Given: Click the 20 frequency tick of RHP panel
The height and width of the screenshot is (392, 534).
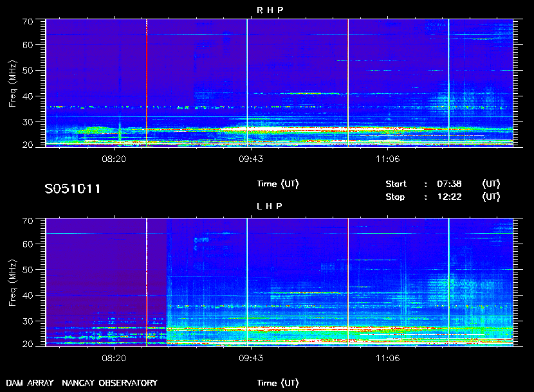Looking at the screenshot, I should [x=28, y=145].
